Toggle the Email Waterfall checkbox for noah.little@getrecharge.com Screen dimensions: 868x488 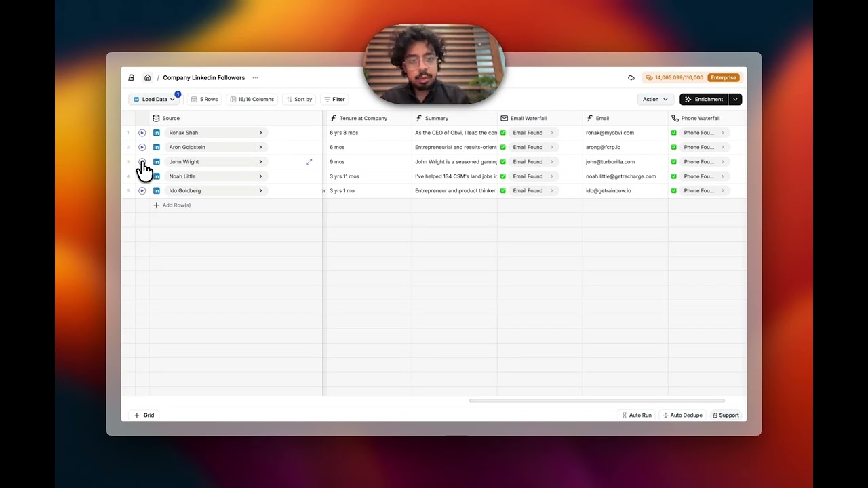coord(503,176)
